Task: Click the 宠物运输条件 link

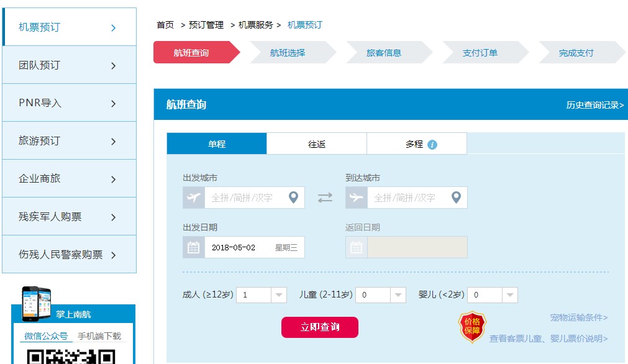Action: (578, 317)
